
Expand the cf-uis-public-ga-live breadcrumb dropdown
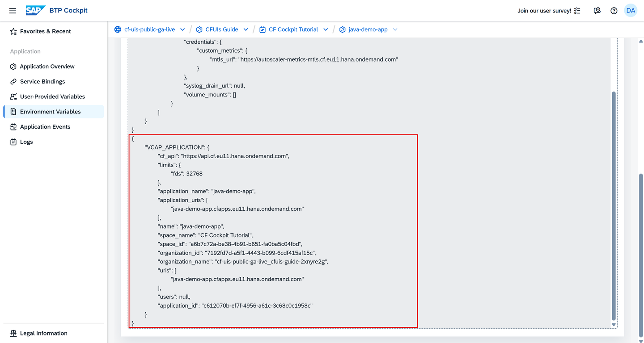[182, 29]
